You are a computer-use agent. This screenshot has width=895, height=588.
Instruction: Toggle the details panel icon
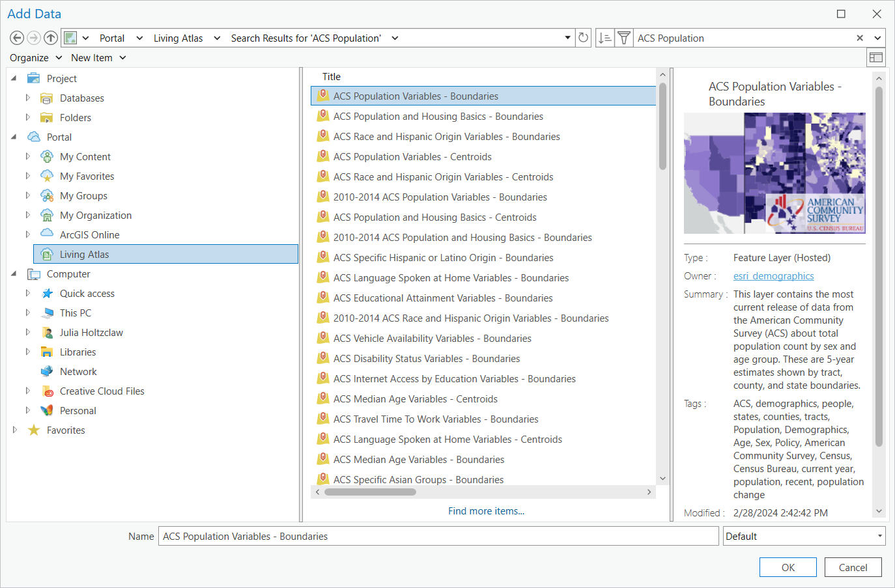point(876,57)
